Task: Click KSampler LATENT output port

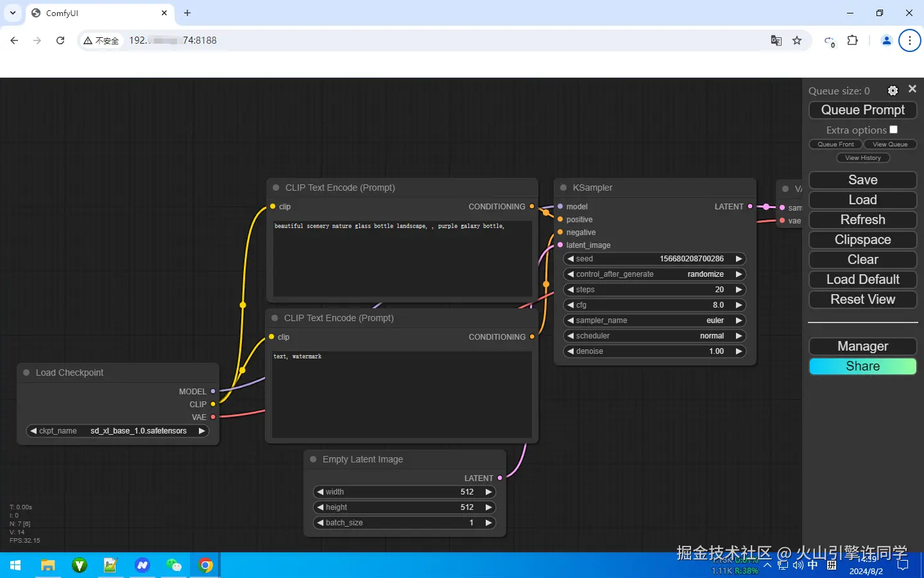Action: (750, 207)
